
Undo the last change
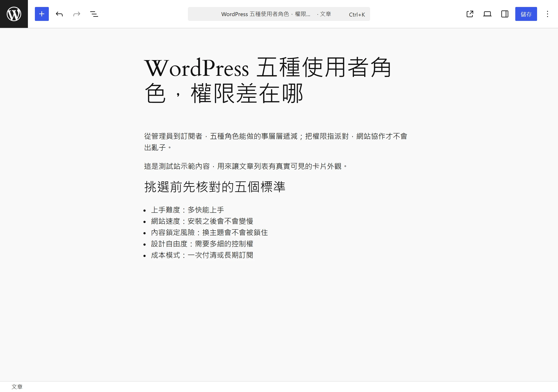(x=59, y=14)
